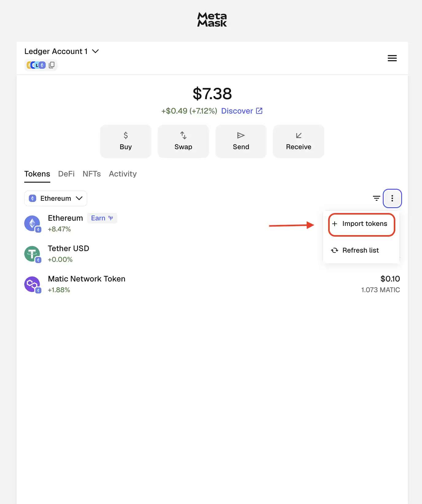Open the hamburger main menu
Viewport: 422px width, 504px height.
pos(392,58)
